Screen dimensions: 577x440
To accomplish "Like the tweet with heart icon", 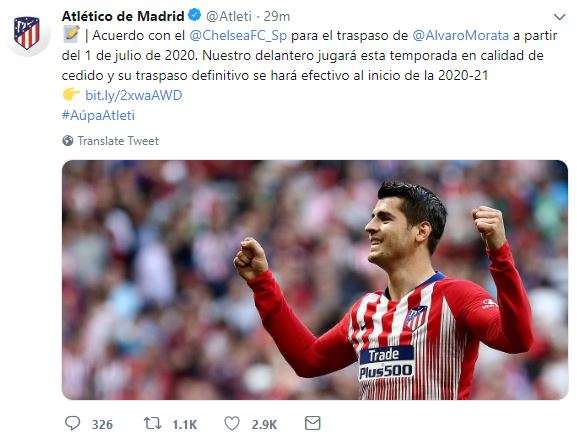I will (232, 423).
